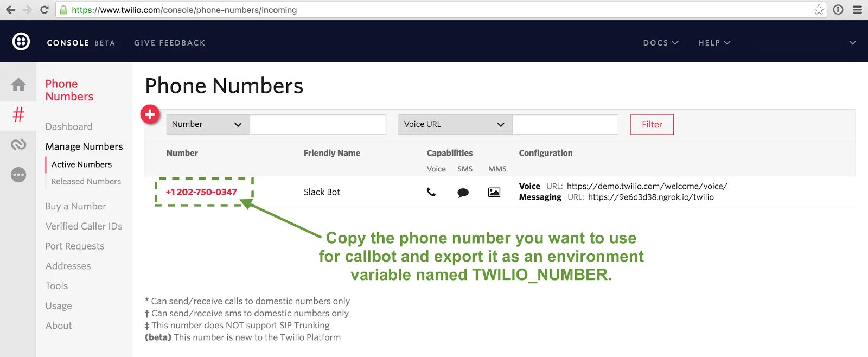This screenshot has width=868, height=357.
Task: Click the MMS picture icon
Action: coord(494,192)
